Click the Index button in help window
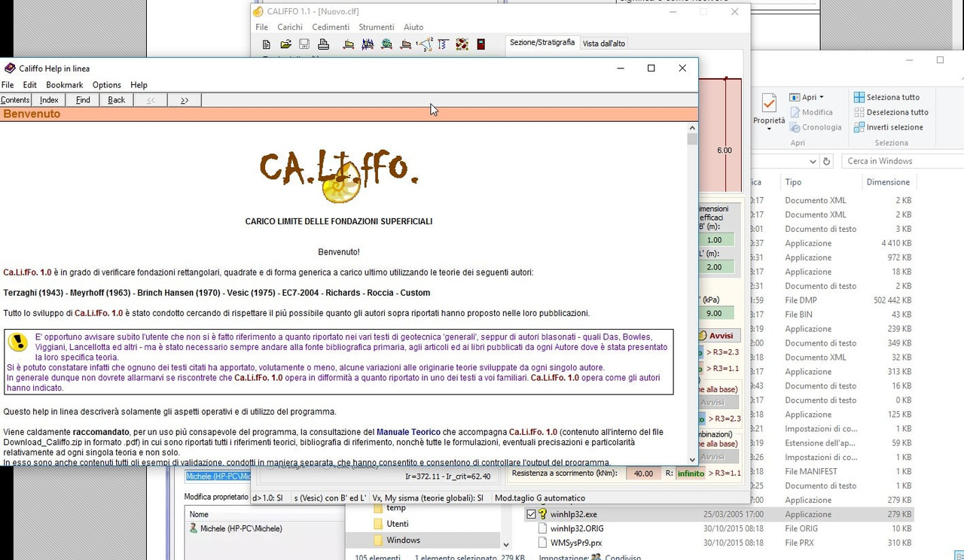The image size is (964, 560). coord(49,100)
